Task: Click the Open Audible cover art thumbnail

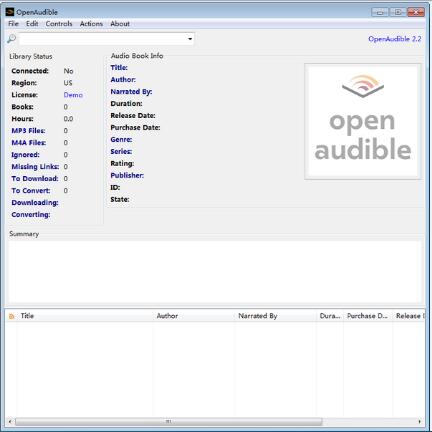Action: [x=363, y=122]
